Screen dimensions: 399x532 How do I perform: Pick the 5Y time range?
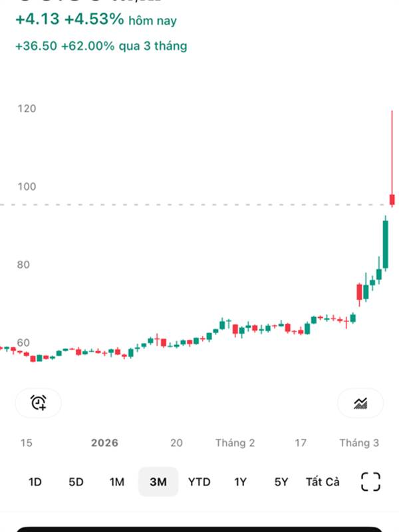[282, 482]
